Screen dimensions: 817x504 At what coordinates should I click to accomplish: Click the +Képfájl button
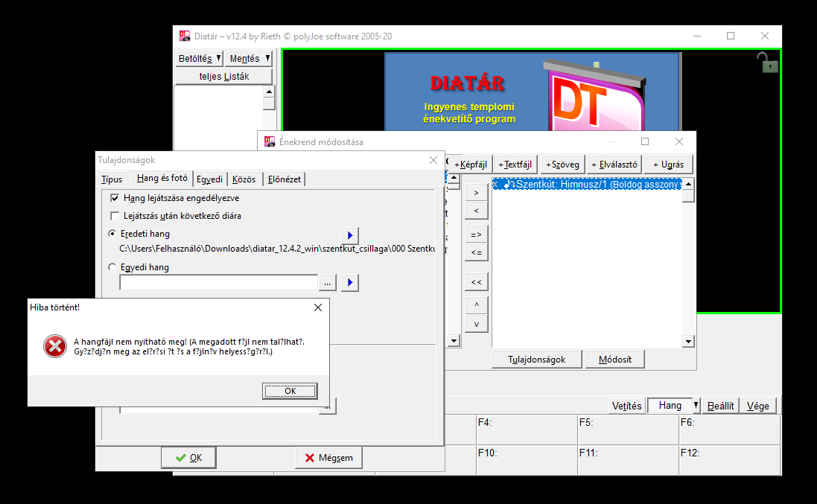point(471,165)
